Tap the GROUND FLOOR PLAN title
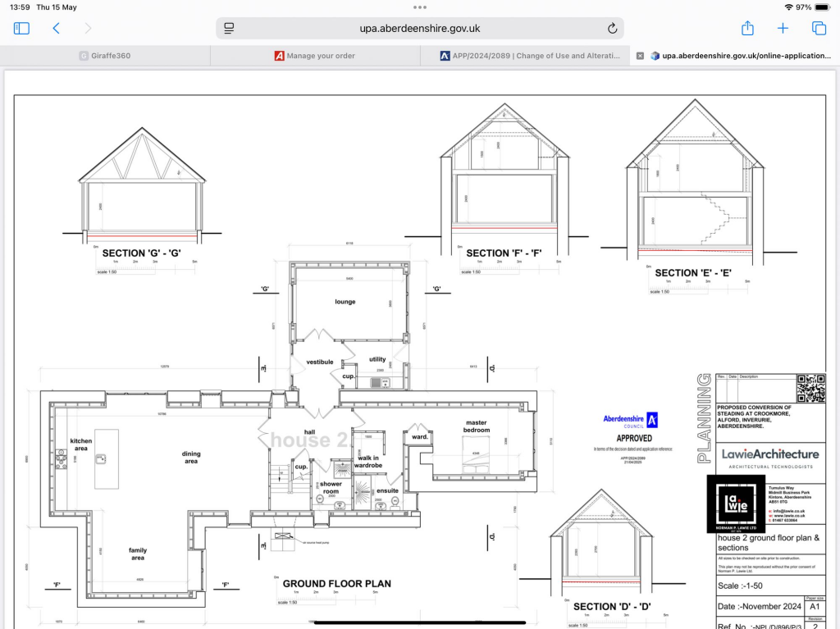840x629 pixels. (336, 584)
